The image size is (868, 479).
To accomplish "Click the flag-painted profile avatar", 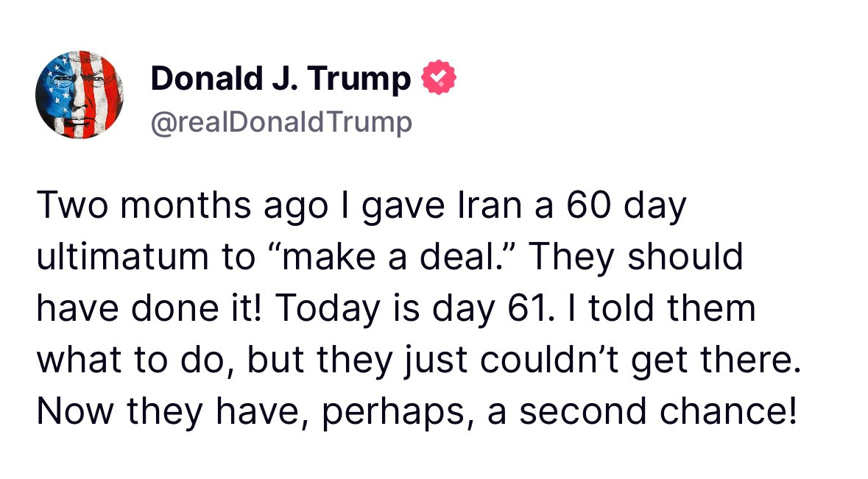I will point(79,93).
